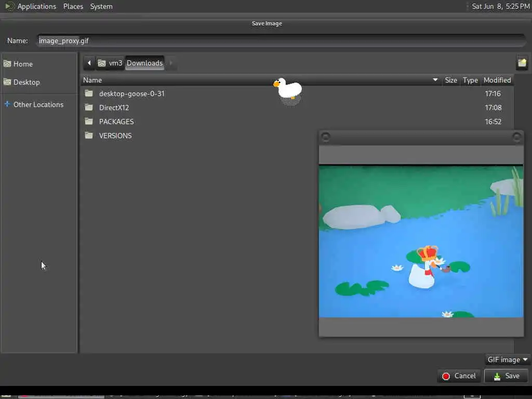The height and width of the screenshot is (399, 532).
Task: Open the GIF image file type dropdown
Action: click(x=507, y=360)
